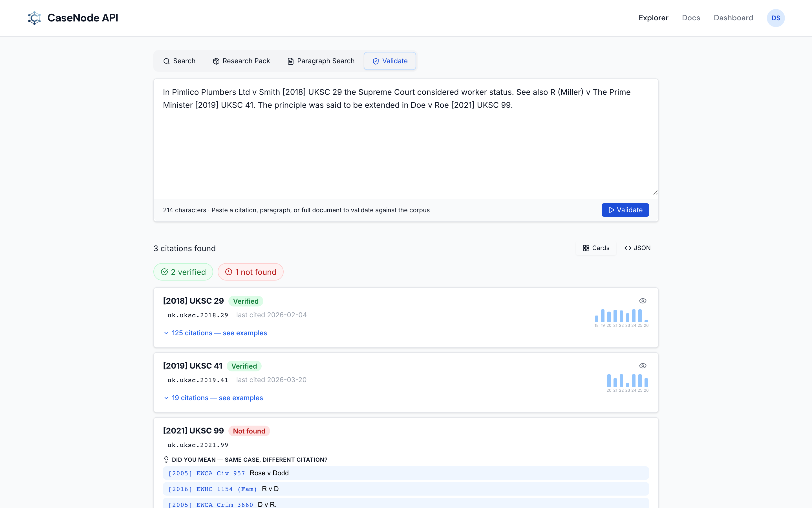
Task: Switch results to JSON view
Action: (637, 248)
